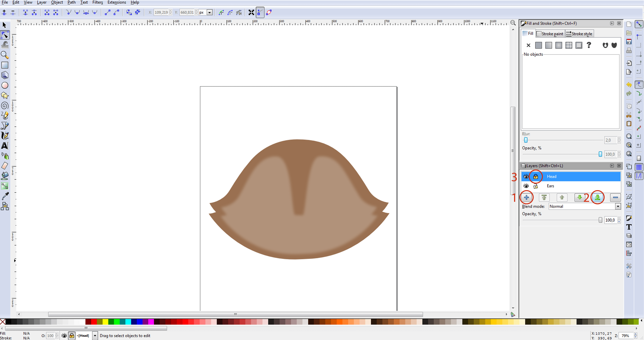Click the red color swatch in palette
Image resolution: width=644 pixels, height=340 pixels.
point(94,322)
